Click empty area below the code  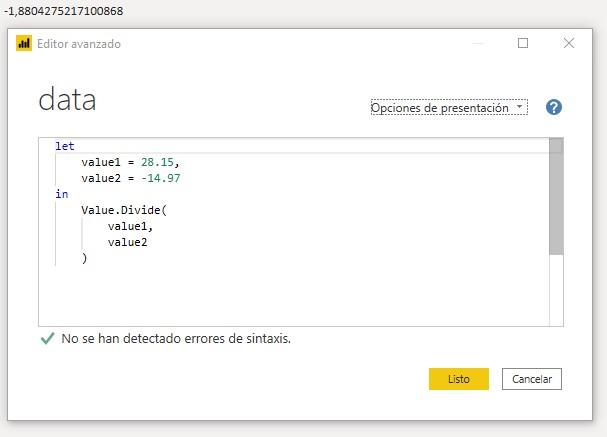[x=290, y=295]
